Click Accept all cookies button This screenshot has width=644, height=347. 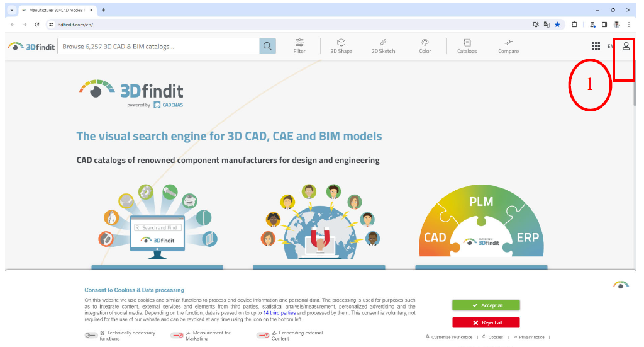coord(486,305)
